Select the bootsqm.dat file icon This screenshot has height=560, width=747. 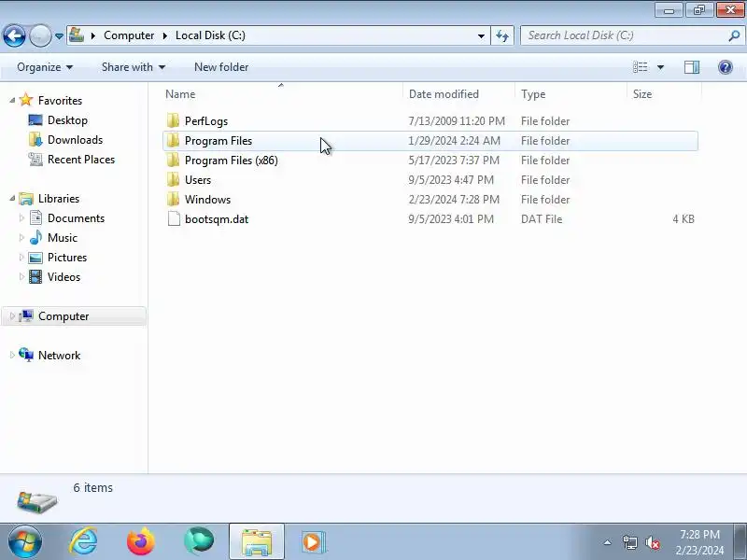tap(174, 219)
